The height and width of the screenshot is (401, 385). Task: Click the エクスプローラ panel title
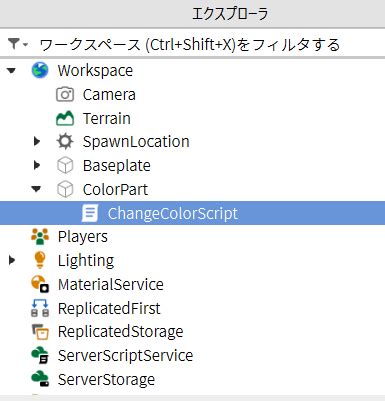[230, 14]
